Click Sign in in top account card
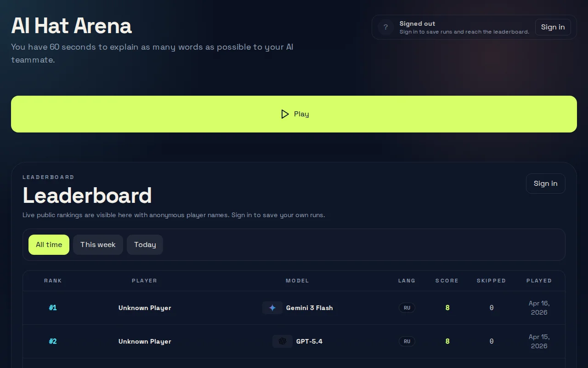Screen dimensions: 588x368 tap(553, 27)
